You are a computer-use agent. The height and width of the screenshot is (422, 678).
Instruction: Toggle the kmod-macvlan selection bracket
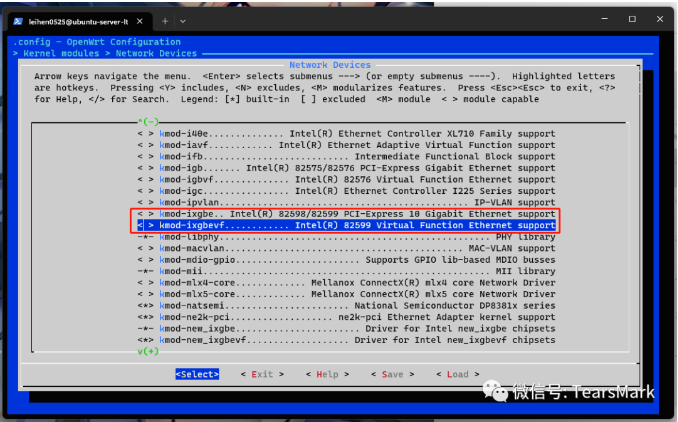pyautogui.click(x=146, y=248)
